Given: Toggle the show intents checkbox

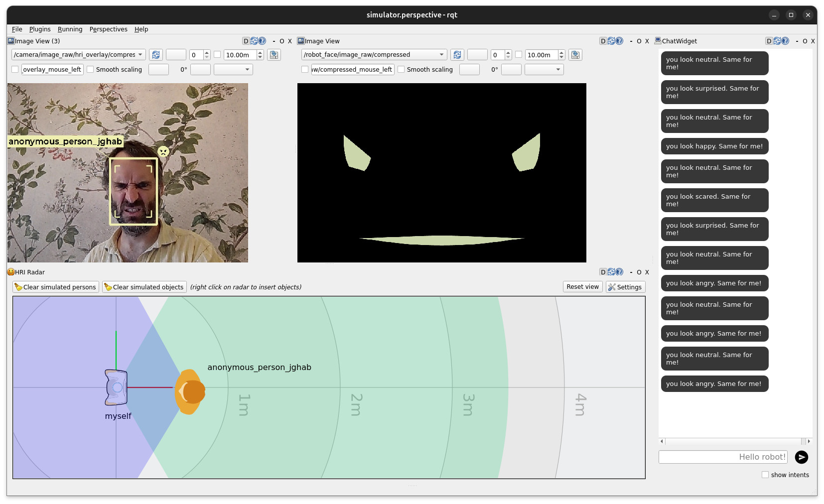Looking at the screenshot, I should 765,475.
